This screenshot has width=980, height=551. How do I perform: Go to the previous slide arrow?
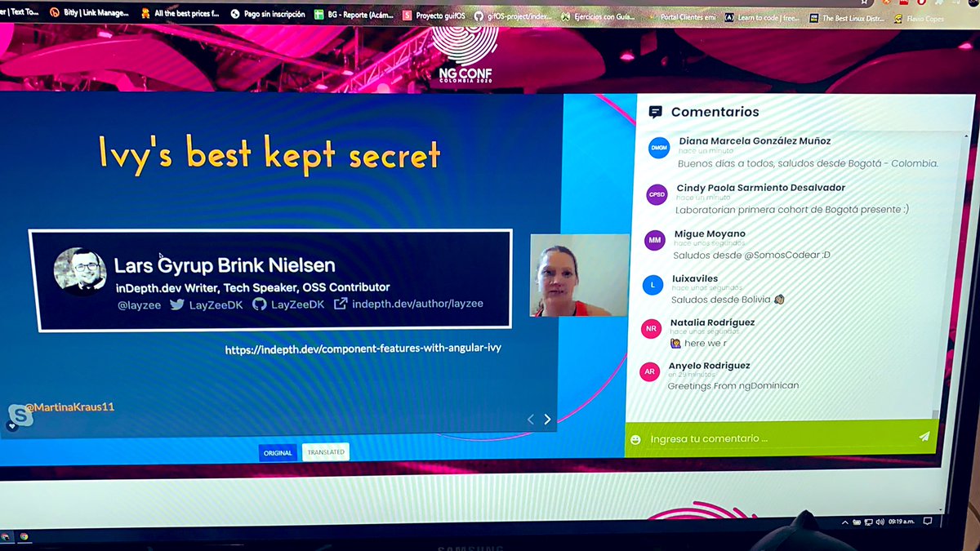[x=531, y=420]
